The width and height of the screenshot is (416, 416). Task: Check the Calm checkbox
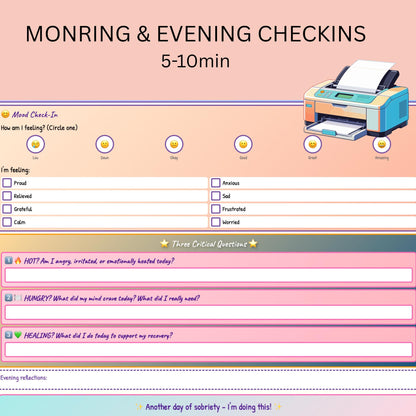point(7,222)
